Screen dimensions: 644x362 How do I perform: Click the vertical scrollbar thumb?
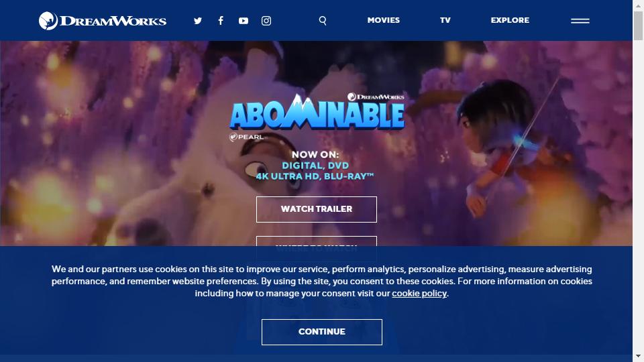tap(638, 25)
